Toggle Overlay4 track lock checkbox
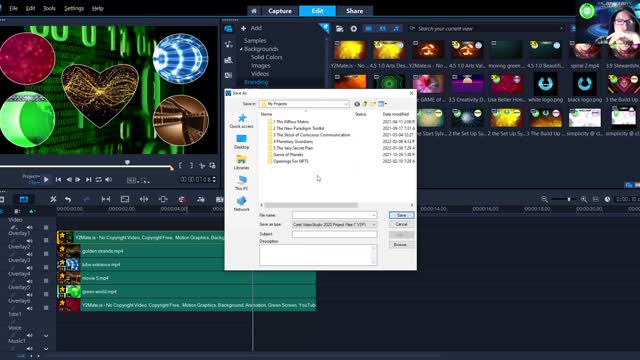Viewport: 640px width, 360px height. (46, 281)
